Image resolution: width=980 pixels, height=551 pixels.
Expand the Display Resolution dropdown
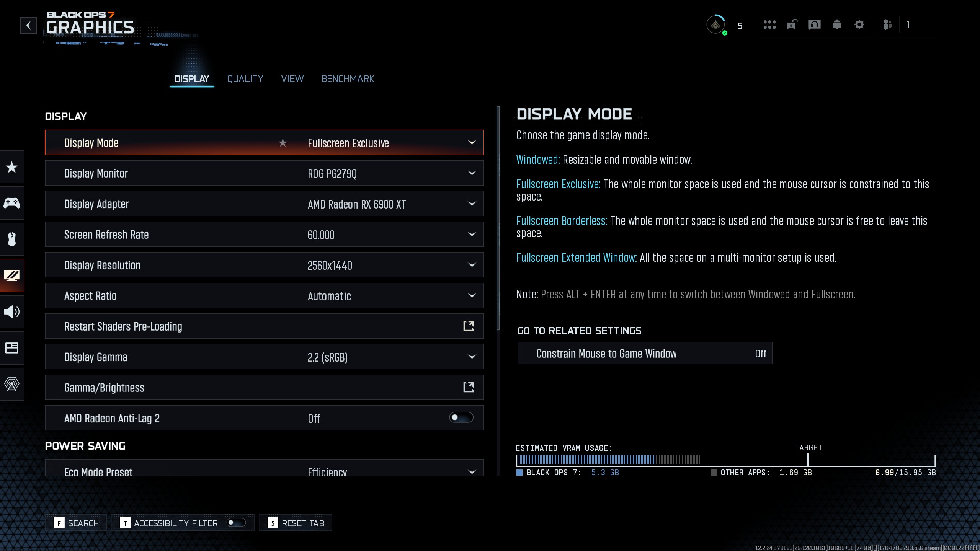point(472,265)
